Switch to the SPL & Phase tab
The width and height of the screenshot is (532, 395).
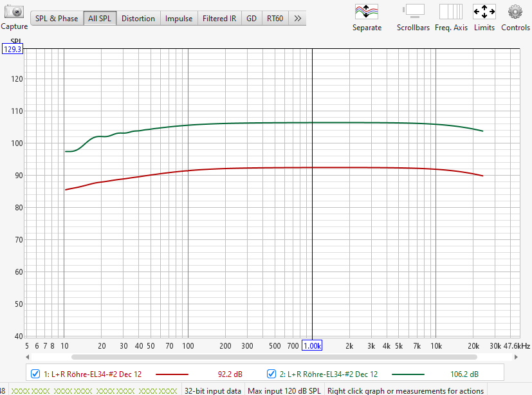[x=57, y=19]
